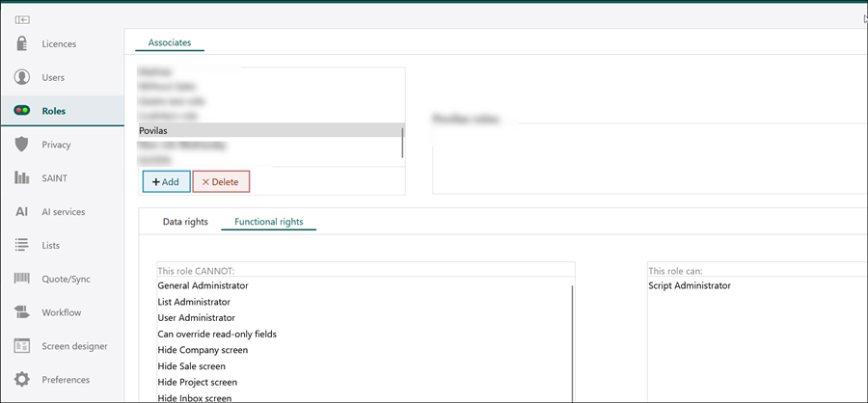The width and height of the screenshot is (868, 403).
Task: Open Workflow via the truck icon
Action: (x=21, y=312)
